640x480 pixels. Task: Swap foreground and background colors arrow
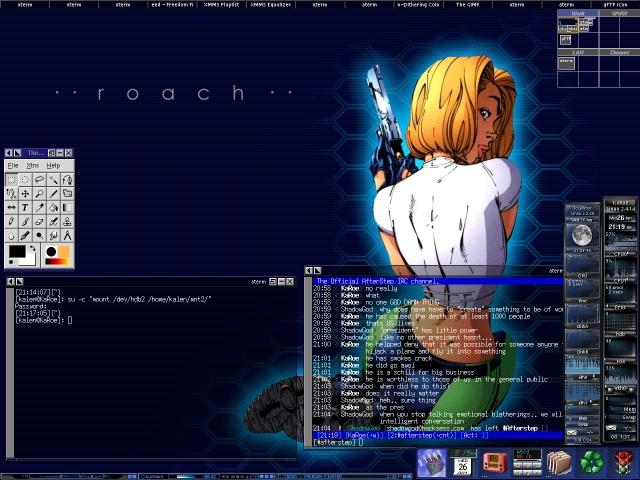32,248
